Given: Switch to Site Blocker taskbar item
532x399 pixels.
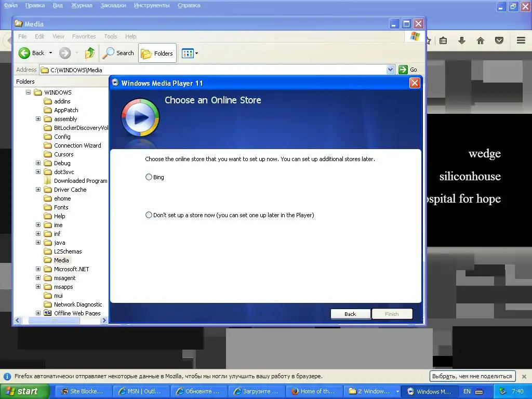Looking at the screenshot, I should tap(84, 391).
